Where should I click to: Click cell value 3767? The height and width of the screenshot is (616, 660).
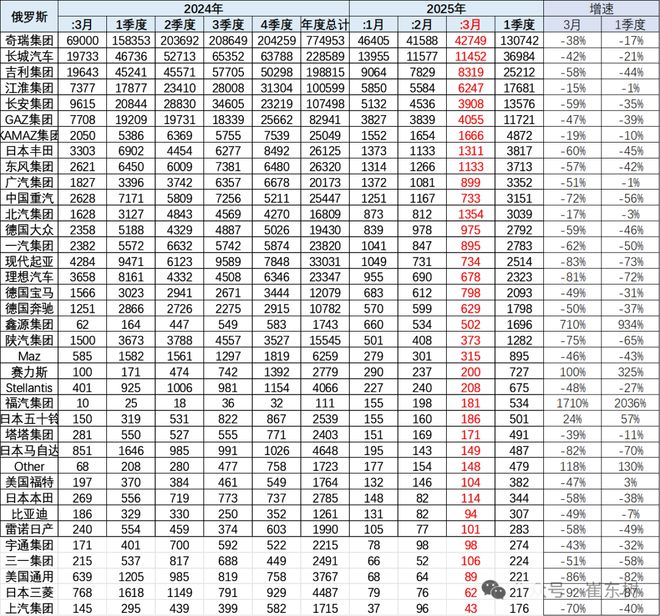tap(325, 577)
